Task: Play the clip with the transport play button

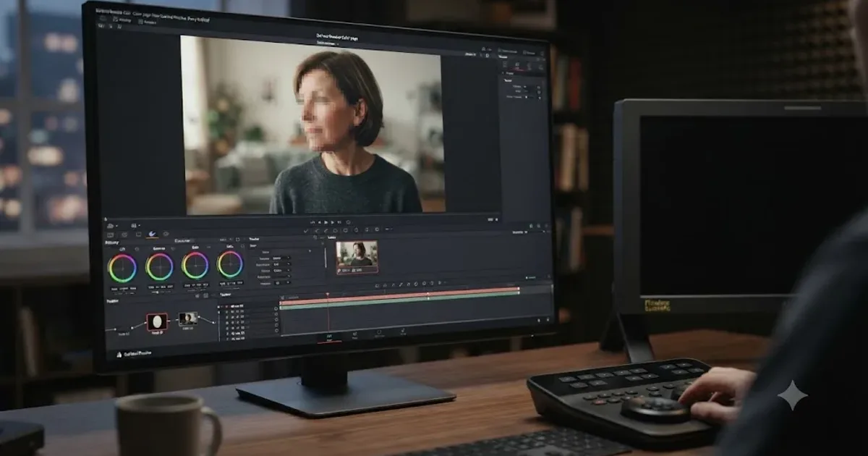Action: (326, 222)
